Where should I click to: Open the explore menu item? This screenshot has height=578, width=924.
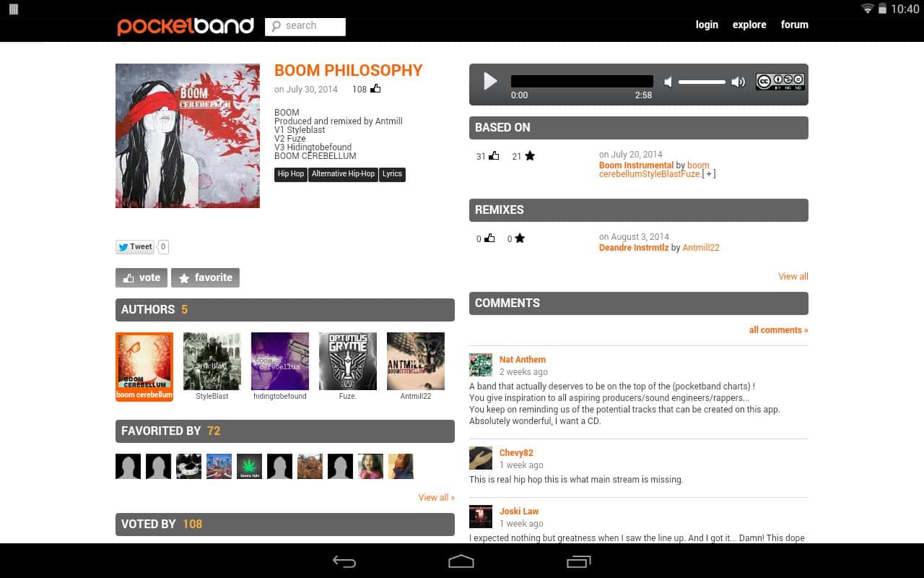click(x=749, y=25)
